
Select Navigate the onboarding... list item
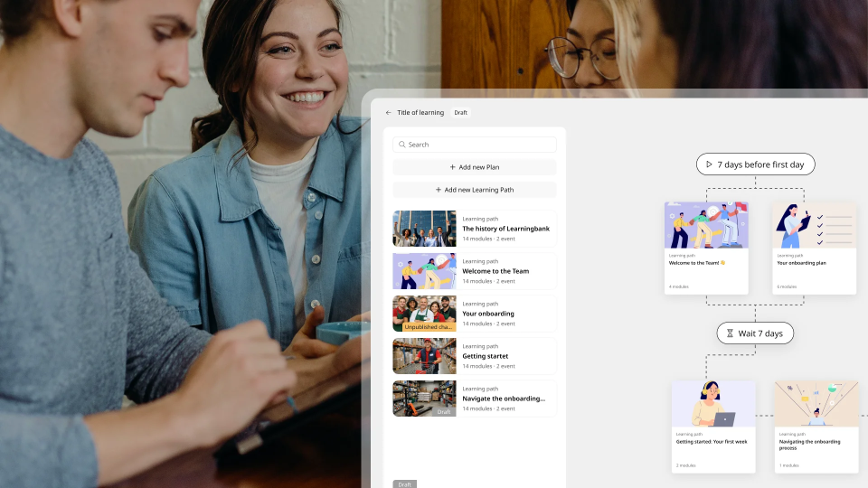(475, 399)
